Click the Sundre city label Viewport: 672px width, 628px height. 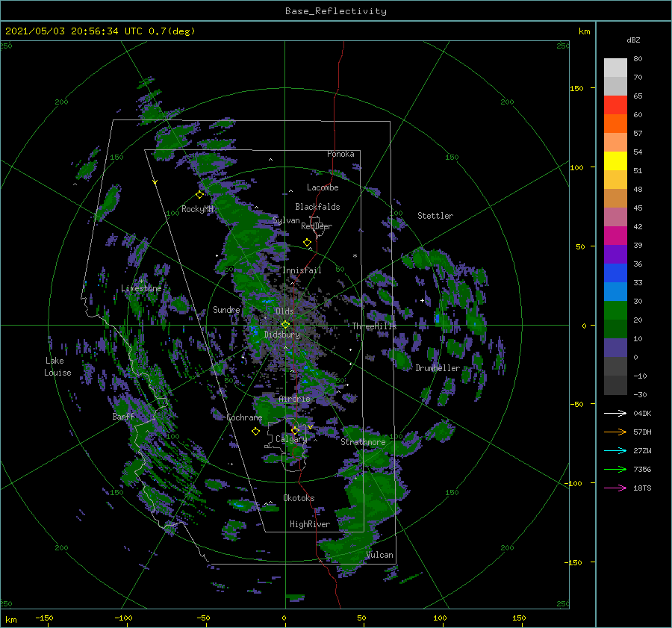[226, 309]
